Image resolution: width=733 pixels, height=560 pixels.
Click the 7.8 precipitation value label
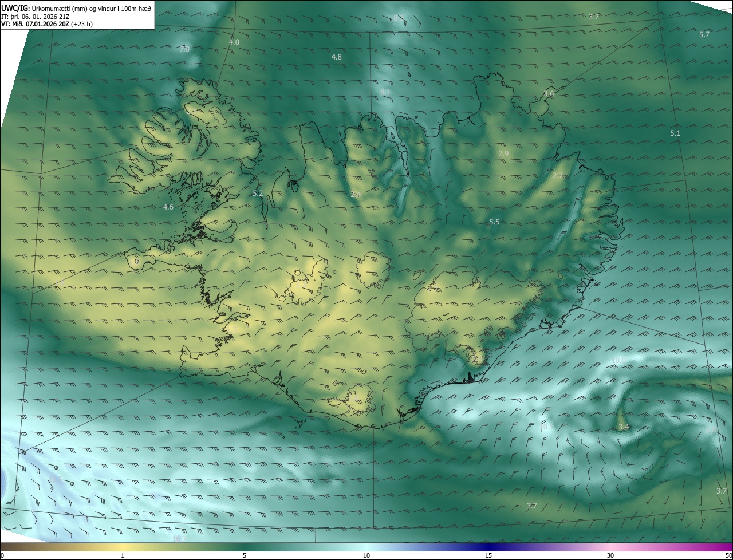coord(184,49)
